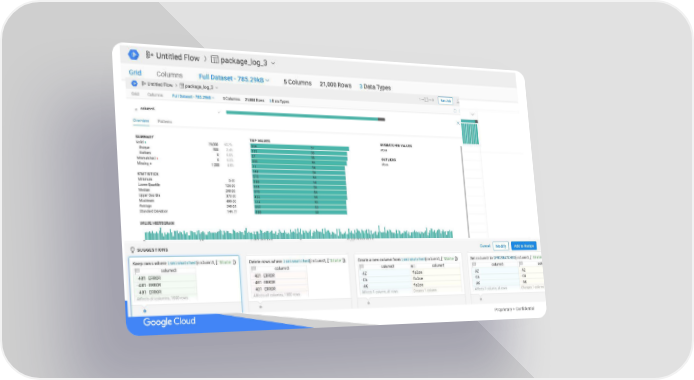The image size is (694, 380).
Task: Click the column header icon in Keep rows card
Action: tap(137, 271)
